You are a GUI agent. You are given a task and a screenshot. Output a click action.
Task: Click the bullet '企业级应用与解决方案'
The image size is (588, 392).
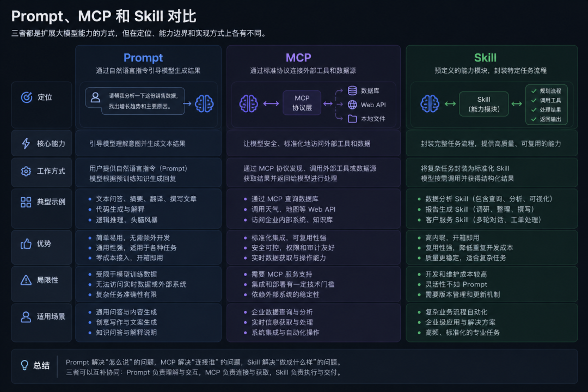tap(460, 322)
